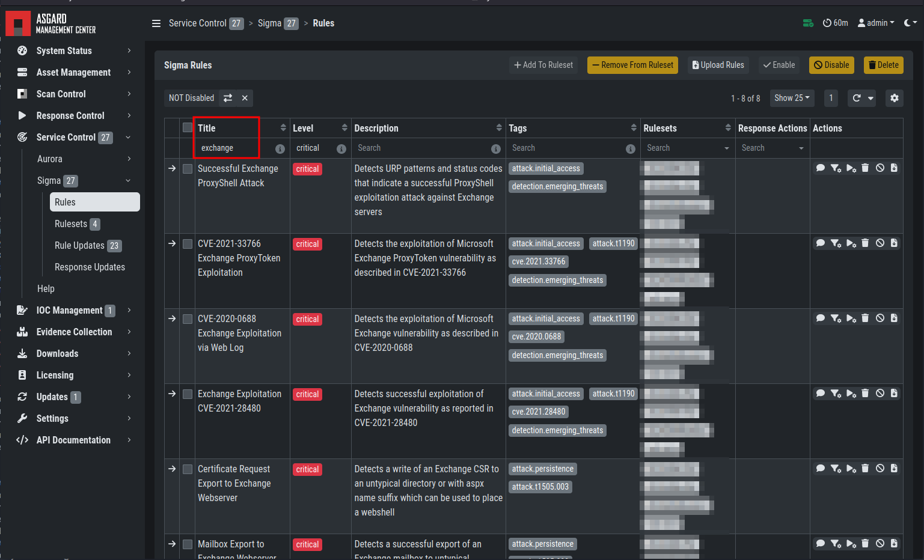Remove the NOT Disabled filter
The height and width of the screenshot is (560, 924).
pyautogui.click(x=245, y=98)
